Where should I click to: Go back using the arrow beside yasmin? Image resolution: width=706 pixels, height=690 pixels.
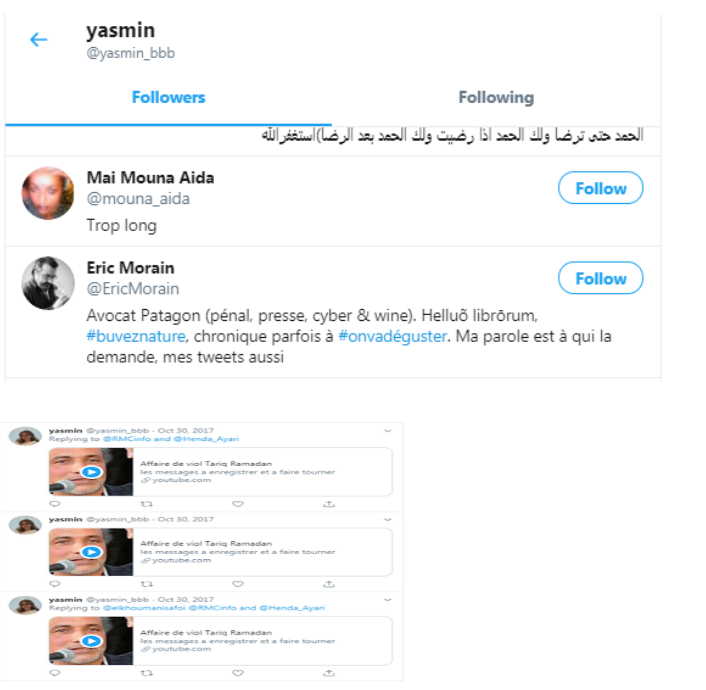pyautogui.click(x=39, y=40)
